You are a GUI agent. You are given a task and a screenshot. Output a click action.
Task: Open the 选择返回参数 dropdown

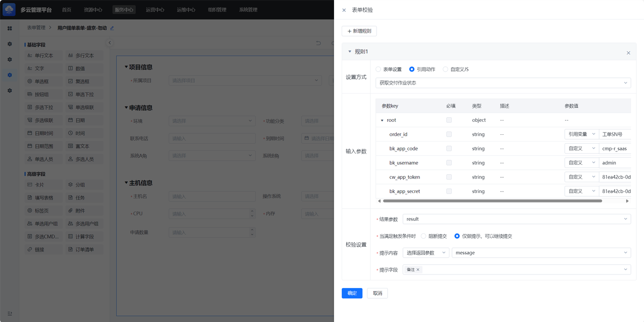[426, 253]
